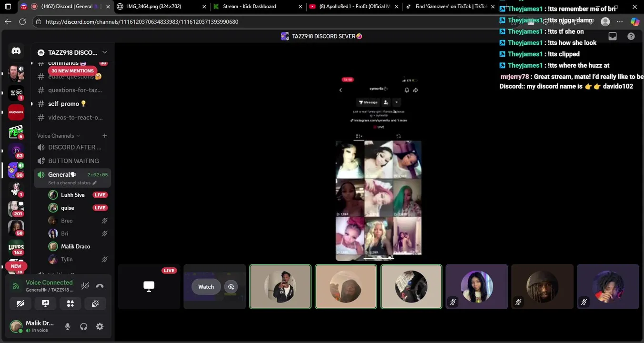Open Copilot icon in browser toolbar
Screen dimensions: 644x343
(635, 22)
